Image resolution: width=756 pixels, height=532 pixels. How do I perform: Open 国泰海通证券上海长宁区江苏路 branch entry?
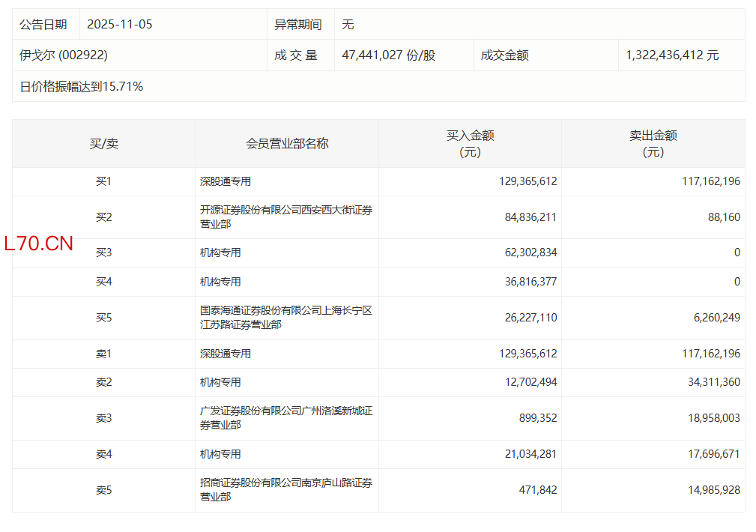point(285,317)
